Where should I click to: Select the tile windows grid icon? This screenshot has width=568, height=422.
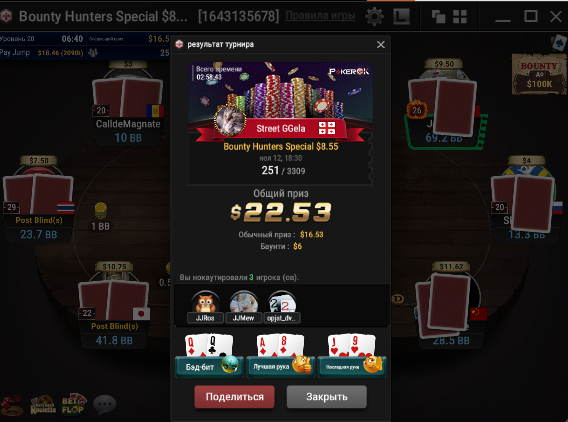pyautogui.click(x=460, y=17)
